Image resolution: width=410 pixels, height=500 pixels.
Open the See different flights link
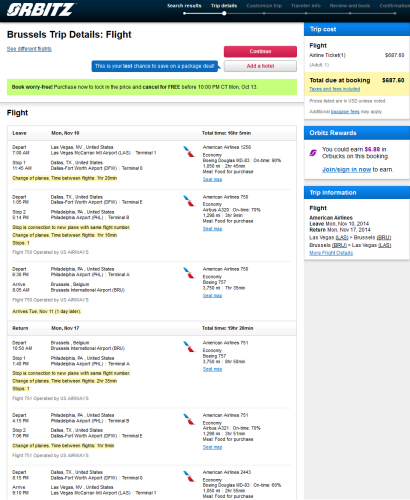[29, 49]
